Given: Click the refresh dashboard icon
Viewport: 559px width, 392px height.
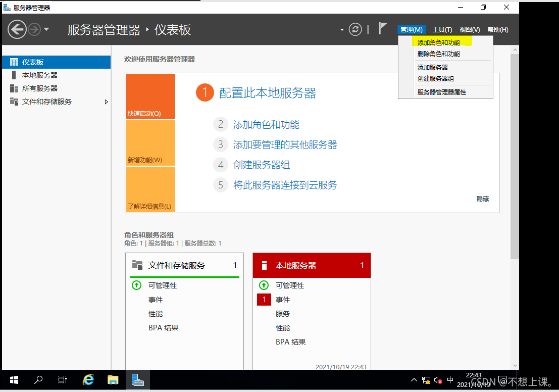Looking at the screenshot, I should [x=355, y=29].
